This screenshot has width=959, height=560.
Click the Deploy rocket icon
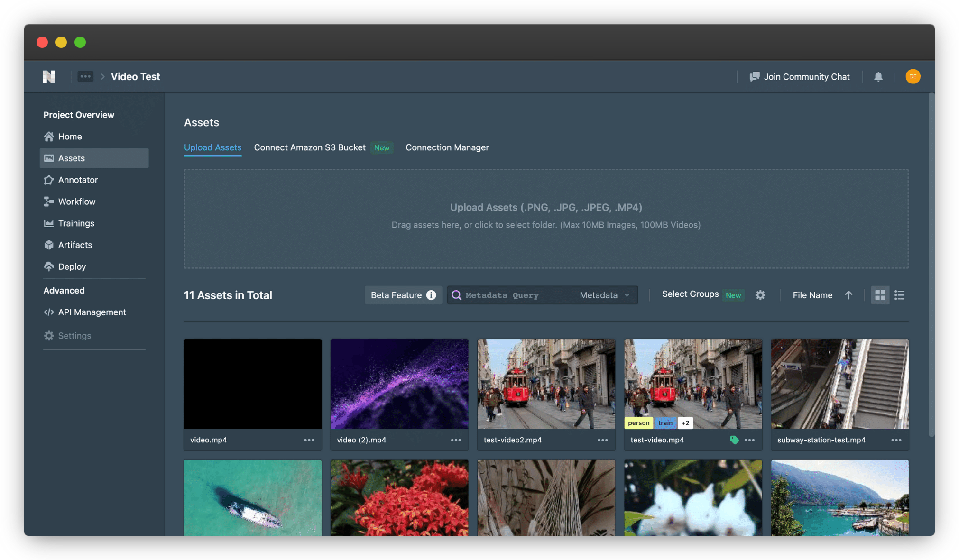[x=49, y=266]
